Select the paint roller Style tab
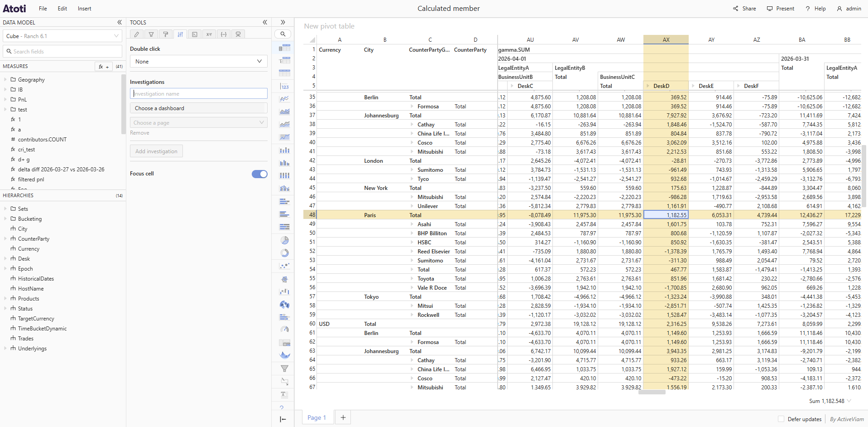Viewport: 868px width, 427px height. pyautogui.click(x=166, y=34)
